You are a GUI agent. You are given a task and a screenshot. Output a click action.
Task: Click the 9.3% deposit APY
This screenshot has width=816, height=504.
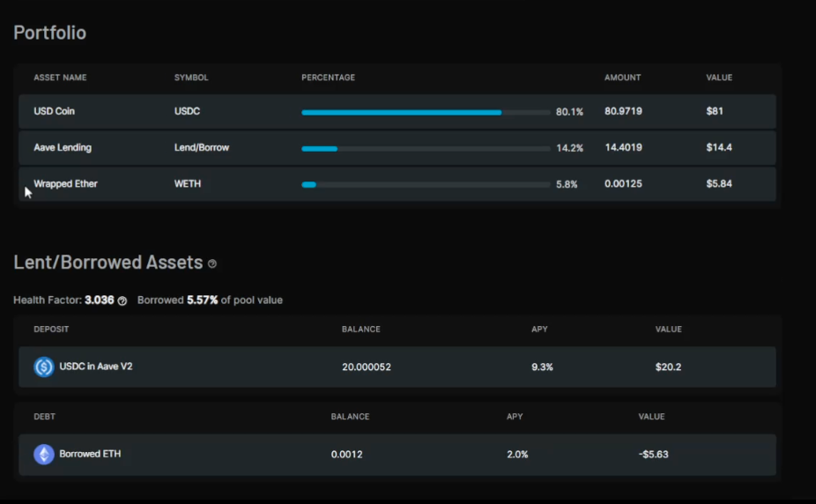542,367
